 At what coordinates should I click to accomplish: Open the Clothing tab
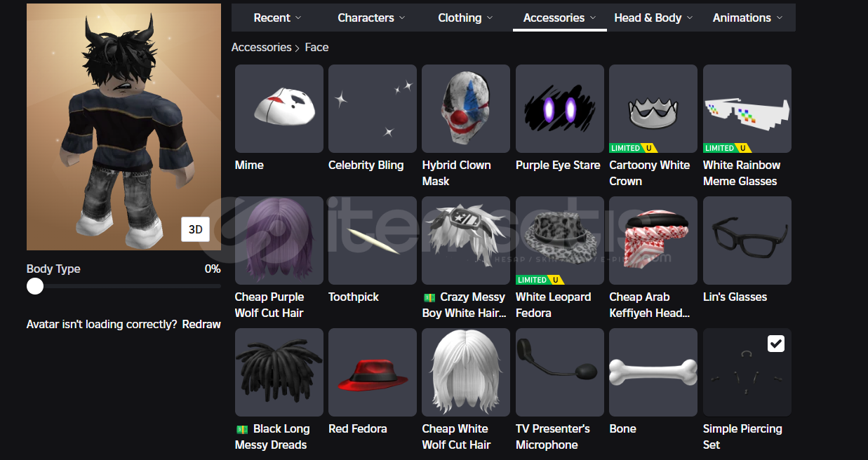tap(465, 18)
